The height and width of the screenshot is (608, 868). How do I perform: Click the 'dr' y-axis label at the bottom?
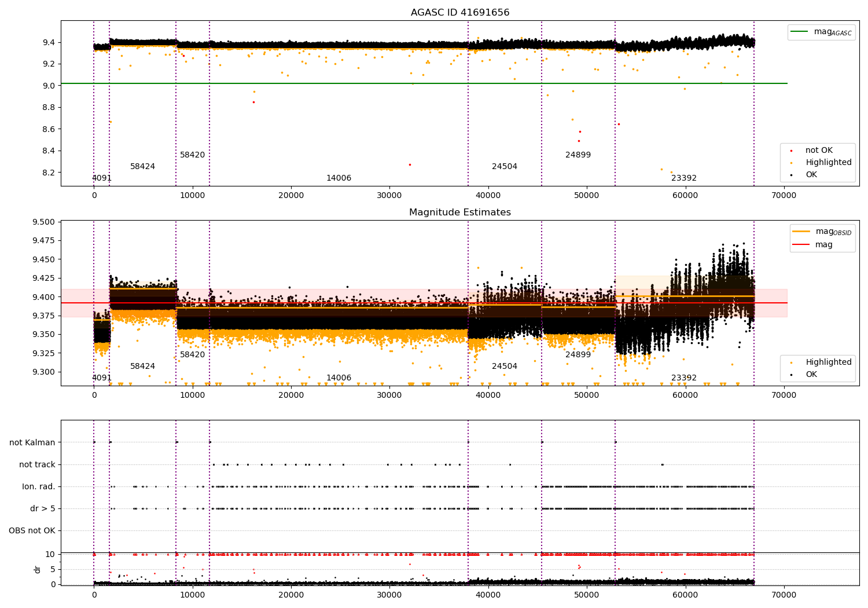click(38, 569)
